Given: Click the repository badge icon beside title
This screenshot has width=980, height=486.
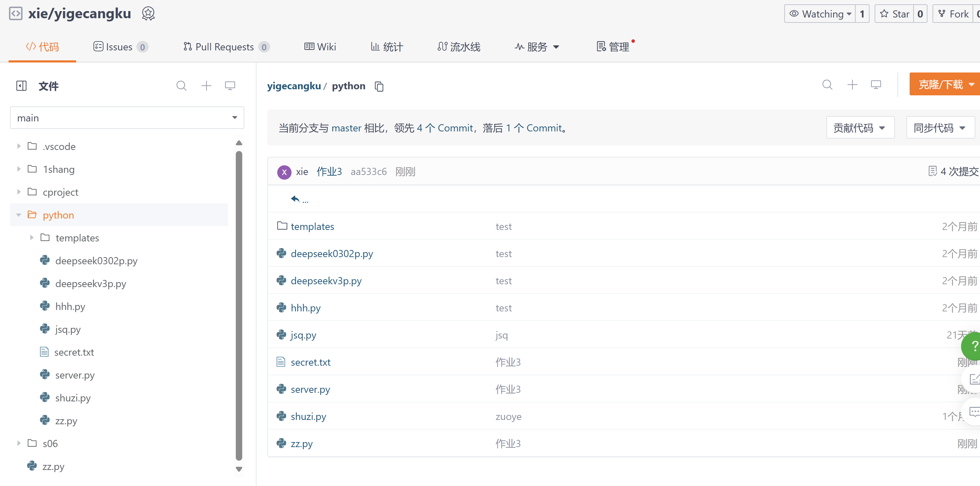Looking at the screenshot, I should [148, 14].
